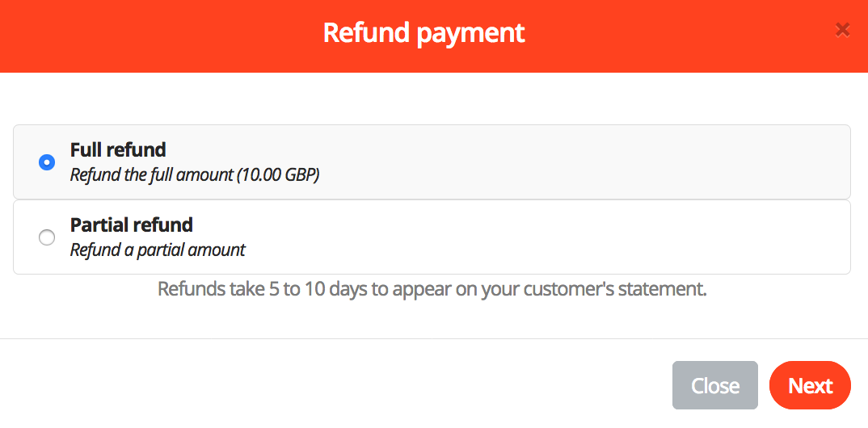Viewport: 868px width, 428px height.
Task: Click the blank footer area left of Close
Action: click(x=323, y=386)
